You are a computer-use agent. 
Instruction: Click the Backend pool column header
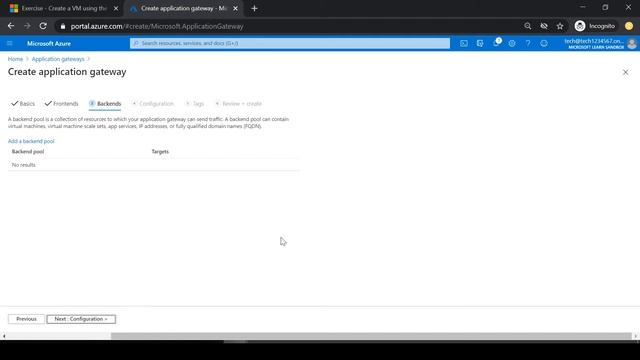[x=28, y=151]
